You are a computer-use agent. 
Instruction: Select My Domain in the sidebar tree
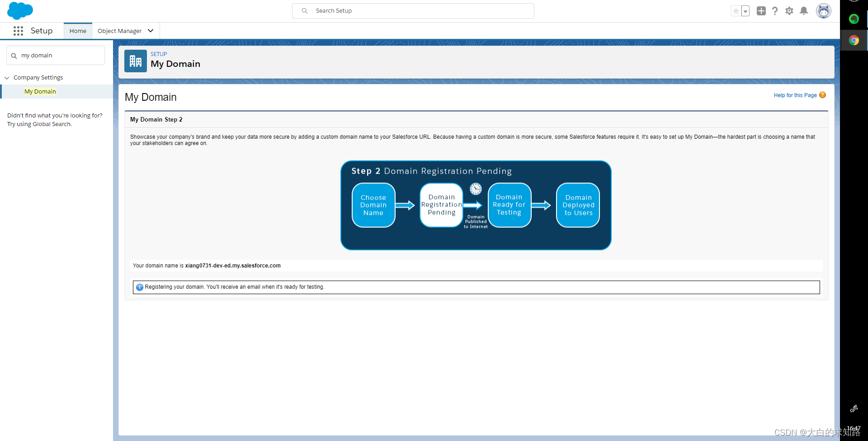click(40, 91)
